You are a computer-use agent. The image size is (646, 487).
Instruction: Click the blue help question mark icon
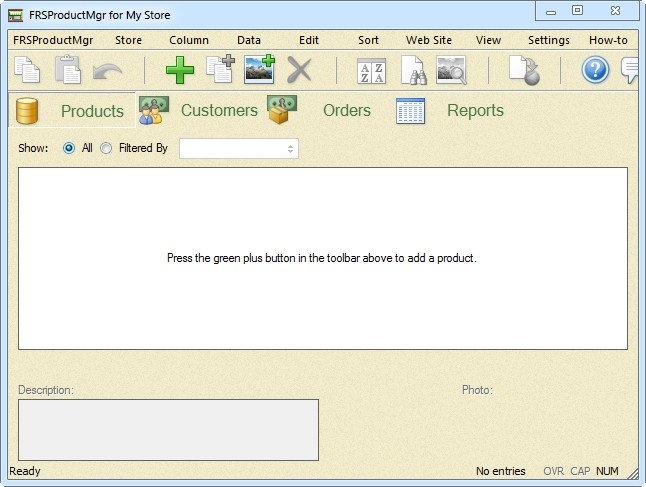tap(595, 70)
